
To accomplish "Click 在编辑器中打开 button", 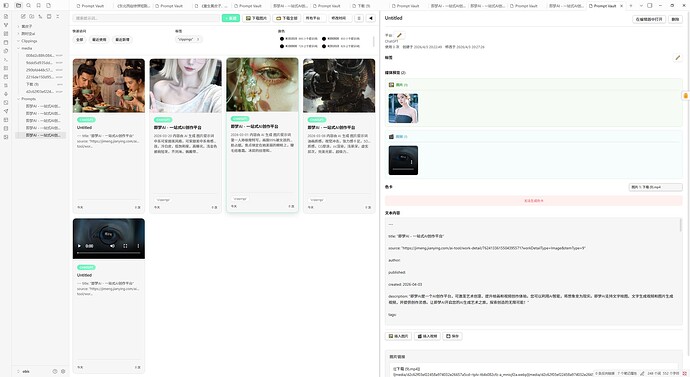I will pos(649,19).
